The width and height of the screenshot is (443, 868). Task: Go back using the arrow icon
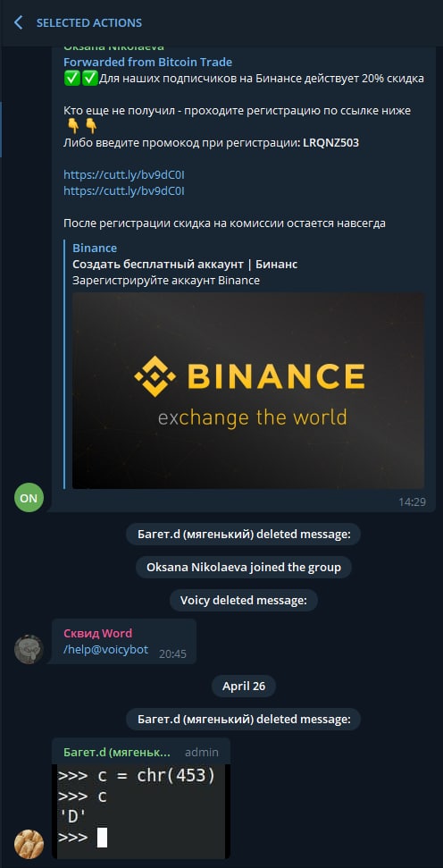coord(18,22)
